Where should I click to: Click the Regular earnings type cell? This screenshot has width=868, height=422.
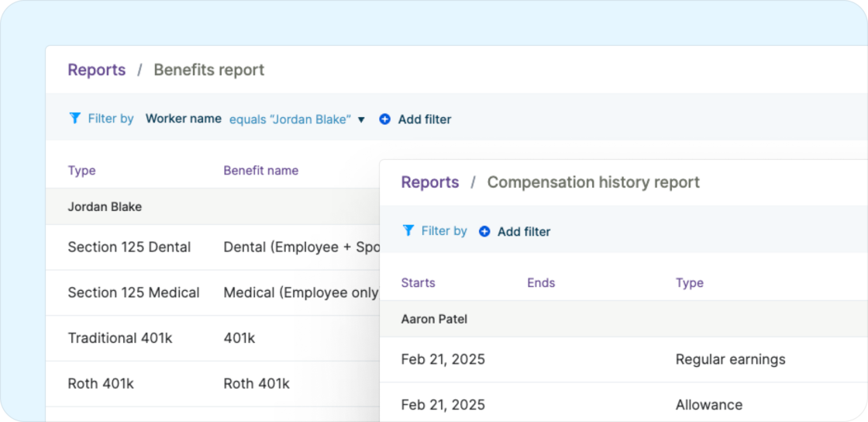pyautogui.click(x=731, y=359)
